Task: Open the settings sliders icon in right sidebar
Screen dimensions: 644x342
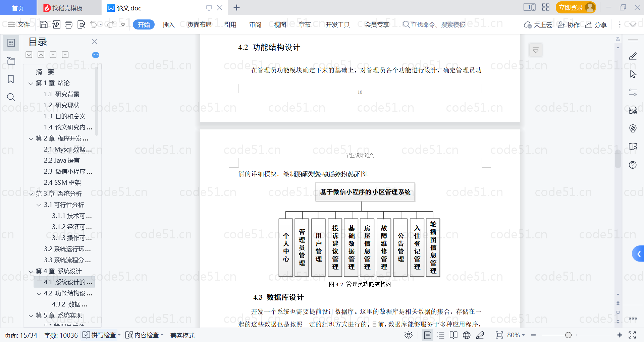Action: (x=633, y=92)
